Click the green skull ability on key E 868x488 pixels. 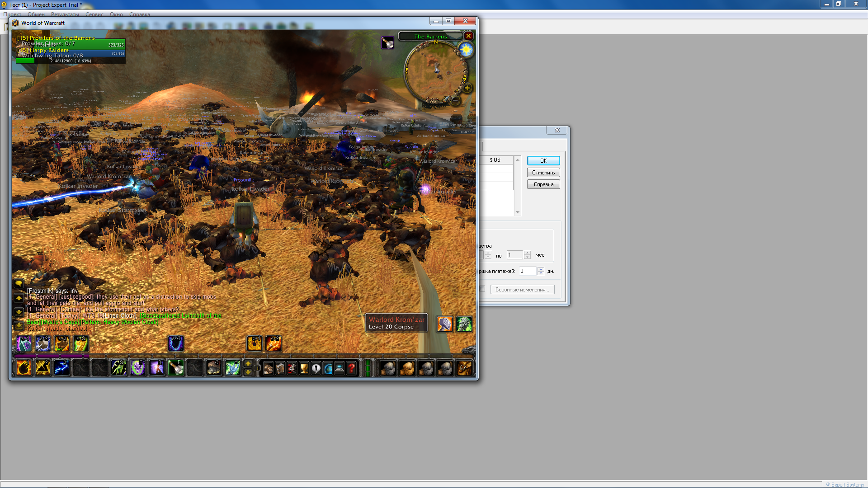pos(138,368)
